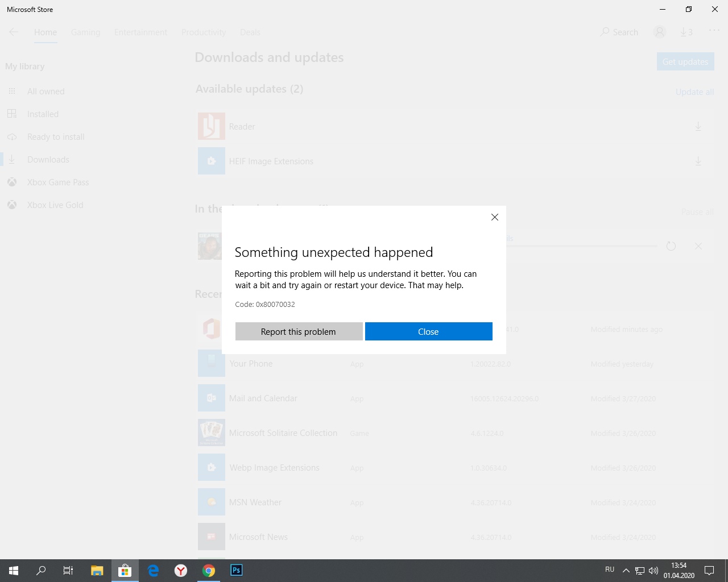
Task: Select Installed in the sidebar
Action: pos(43,114)
